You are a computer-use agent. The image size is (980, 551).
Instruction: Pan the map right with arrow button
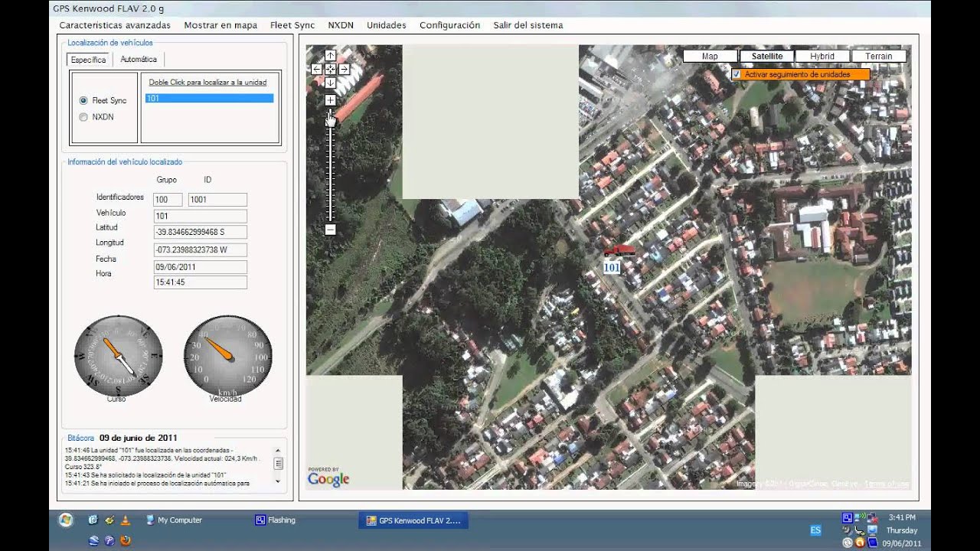coord(345,69)
